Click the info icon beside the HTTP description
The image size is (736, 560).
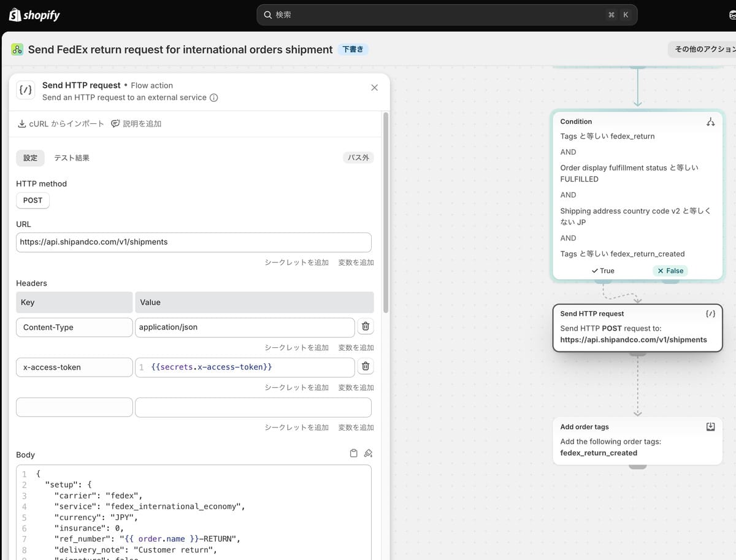[214, 98]
